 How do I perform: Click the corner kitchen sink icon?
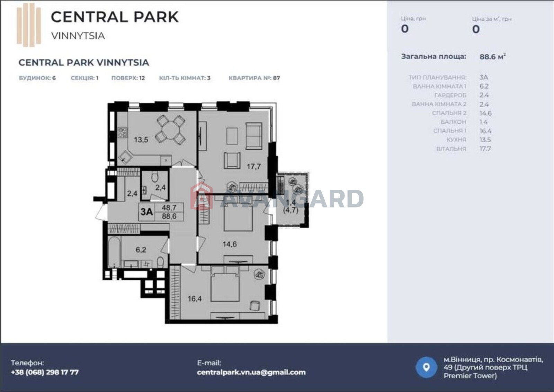[x=125, y=158]
